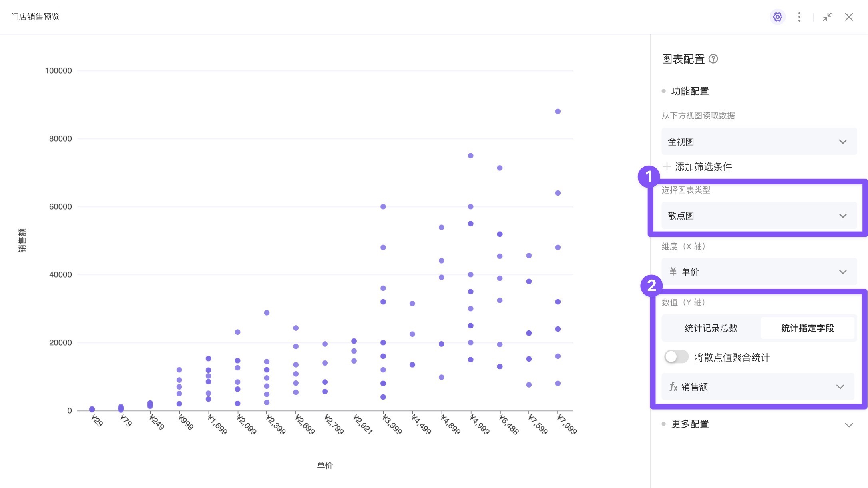
Task: Click the yen icon in 单价 field
Action: coord(673,272)
